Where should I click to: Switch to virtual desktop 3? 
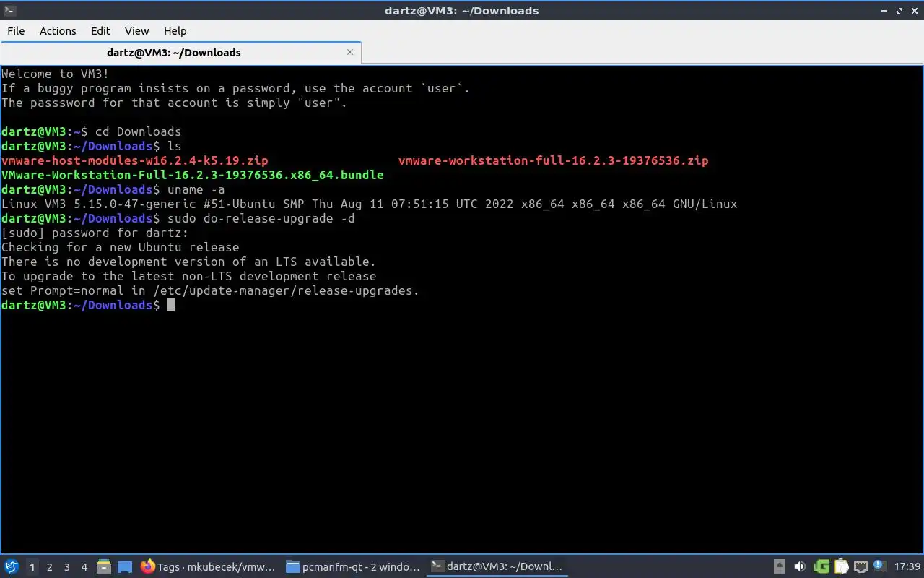tap(66, 567)
